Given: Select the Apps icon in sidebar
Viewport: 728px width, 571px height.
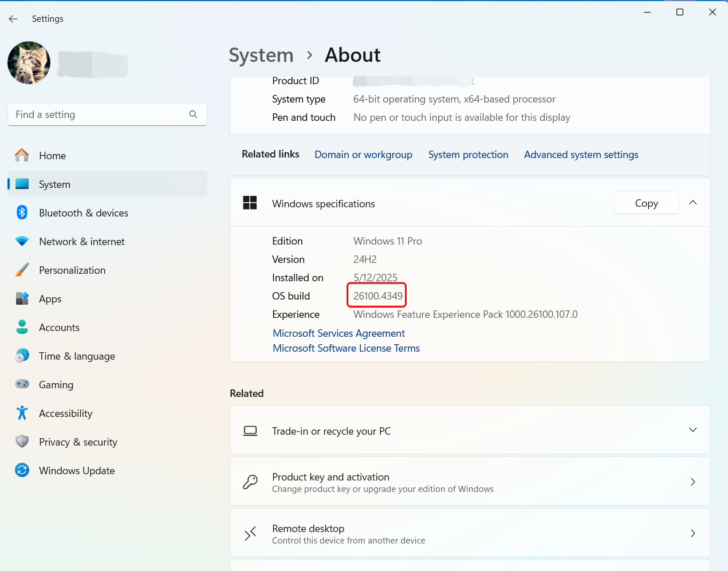Looking at the screenshot, I should click(21, 298).
